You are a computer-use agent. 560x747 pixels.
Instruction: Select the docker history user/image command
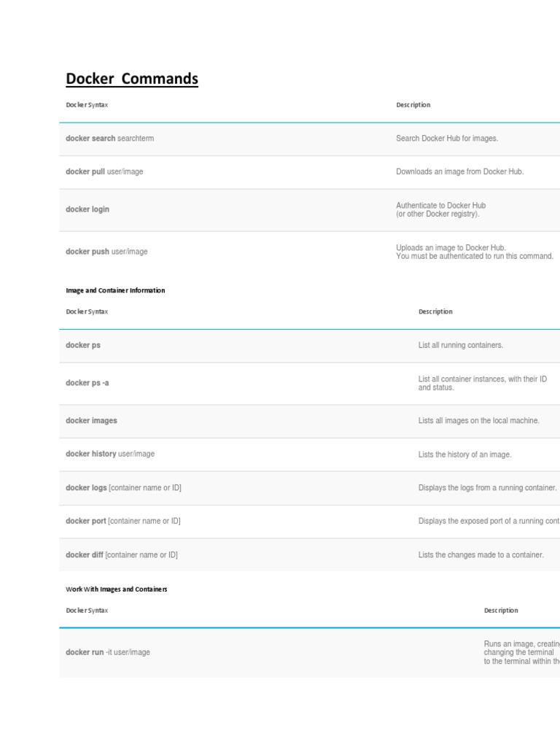[x=110, y=454]
